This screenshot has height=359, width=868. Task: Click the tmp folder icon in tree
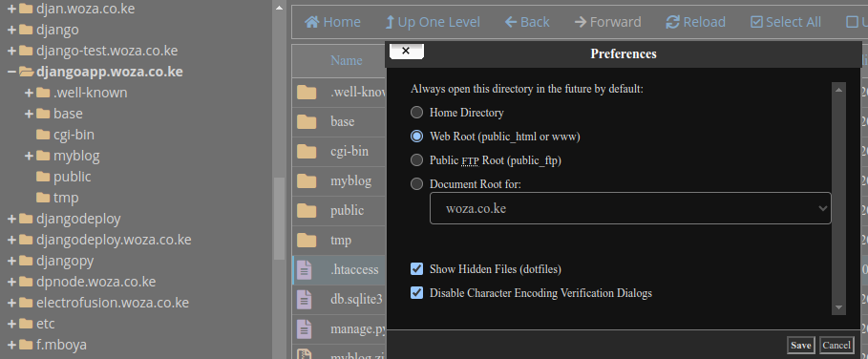coord(43,198)
